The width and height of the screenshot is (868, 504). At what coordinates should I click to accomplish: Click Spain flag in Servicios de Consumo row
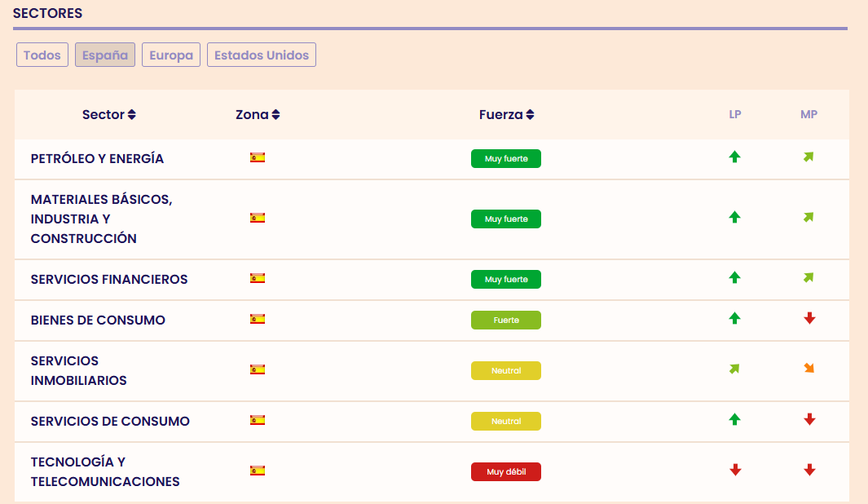[x=258, y=421]
